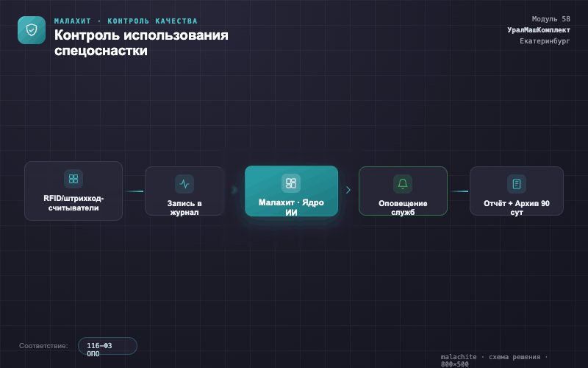
Task: Select the Запись в журнал card
Action: (x=184, y=191)
